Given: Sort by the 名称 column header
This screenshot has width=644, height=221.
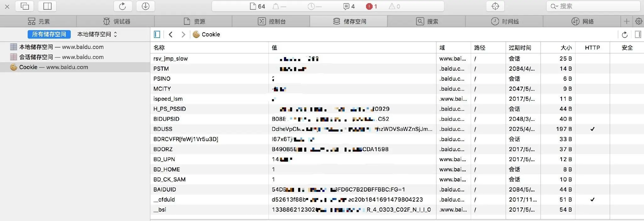Looking at the screenshot, I should coord(209,48).
